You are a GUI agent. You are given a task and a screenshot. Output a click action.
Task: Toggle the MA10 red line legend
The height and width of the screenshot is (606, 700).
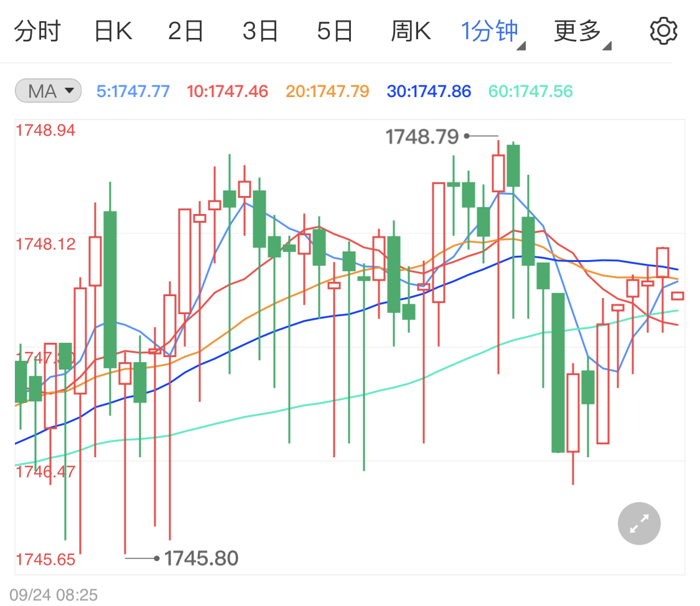227,90
